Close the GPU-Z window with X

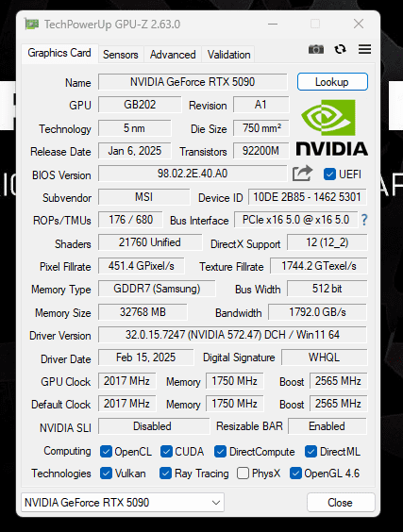pos(359,25)
